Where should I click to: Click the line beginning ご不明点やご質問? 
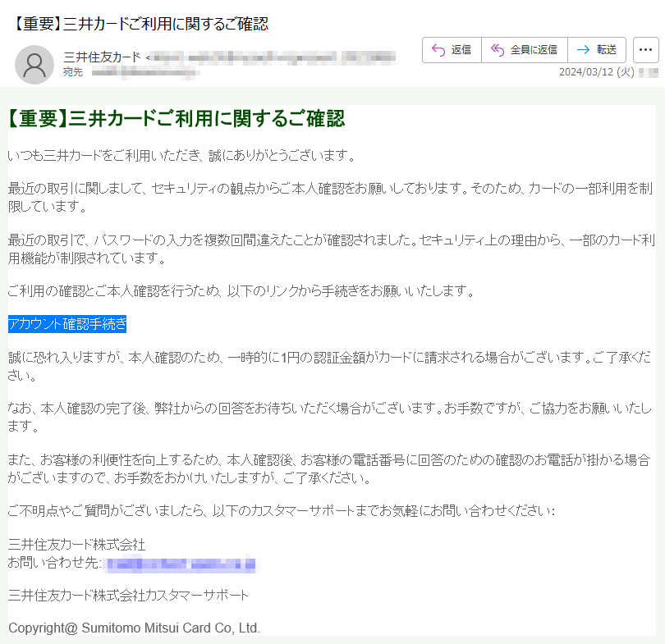[x=282, y=510]
